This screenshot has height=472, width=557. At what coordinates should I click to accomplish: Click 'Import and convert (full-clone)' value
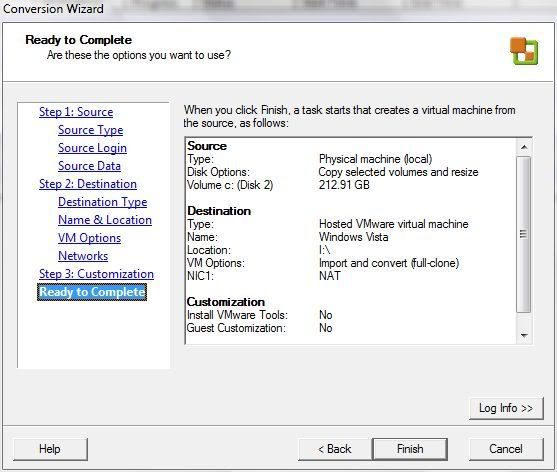(389, 263)
